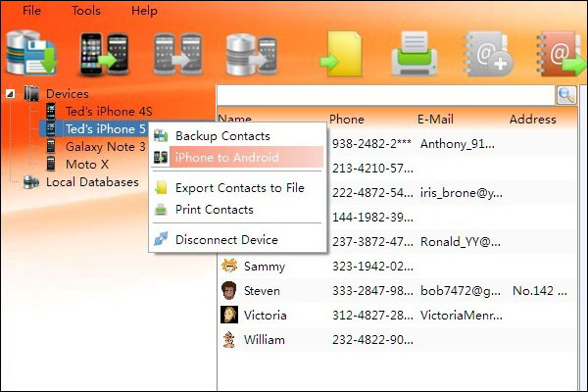The width and height of the screenshot is (588, 392).
Task: Select the Steven contact name
Action: point(262,291)
